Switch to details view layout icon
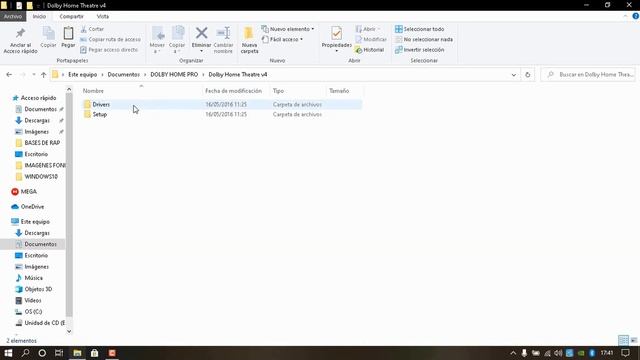The height and width of the screenshot is (360, 640). tap(623, 340)
